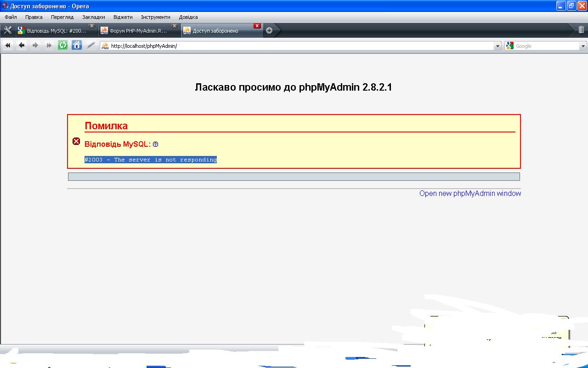Go forward to the next page

(x=35, y=45)
